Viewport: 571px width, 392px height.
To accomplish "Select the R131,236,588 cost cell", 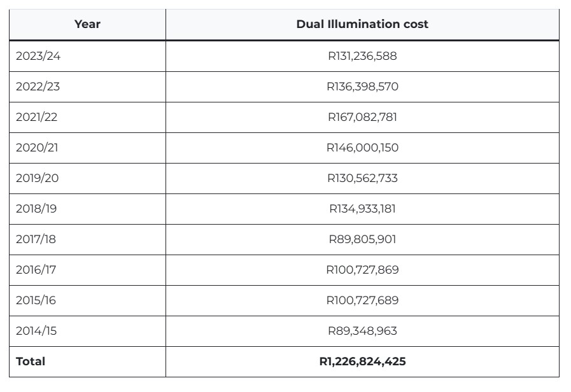I will tap(362, 56).
